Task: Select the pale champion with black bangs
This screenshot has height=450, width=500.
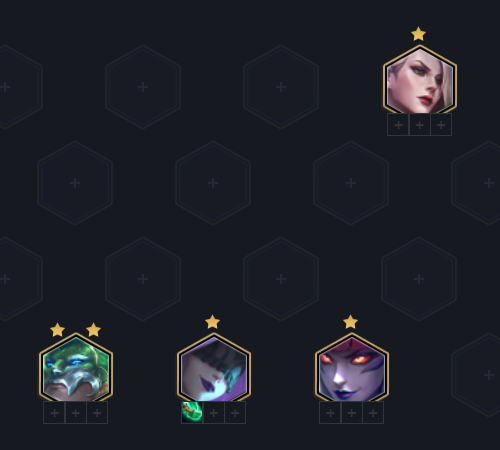Action: tap(214, 368)
